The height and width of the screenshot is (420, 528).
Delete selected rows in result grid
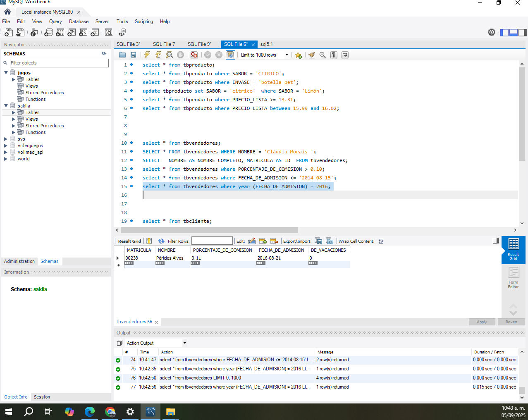(x=274, y=241)
